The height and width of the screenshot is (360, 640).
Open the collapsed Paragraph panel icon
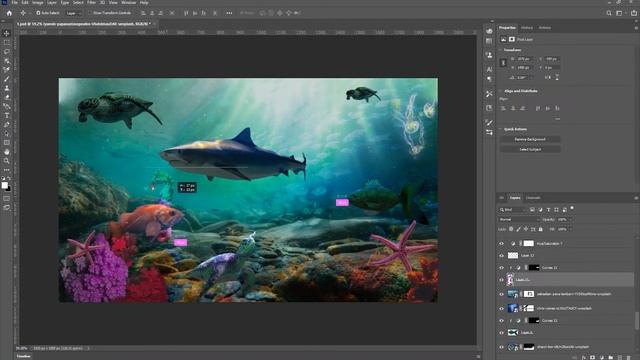pyautogui.click(x=489, y=79)
